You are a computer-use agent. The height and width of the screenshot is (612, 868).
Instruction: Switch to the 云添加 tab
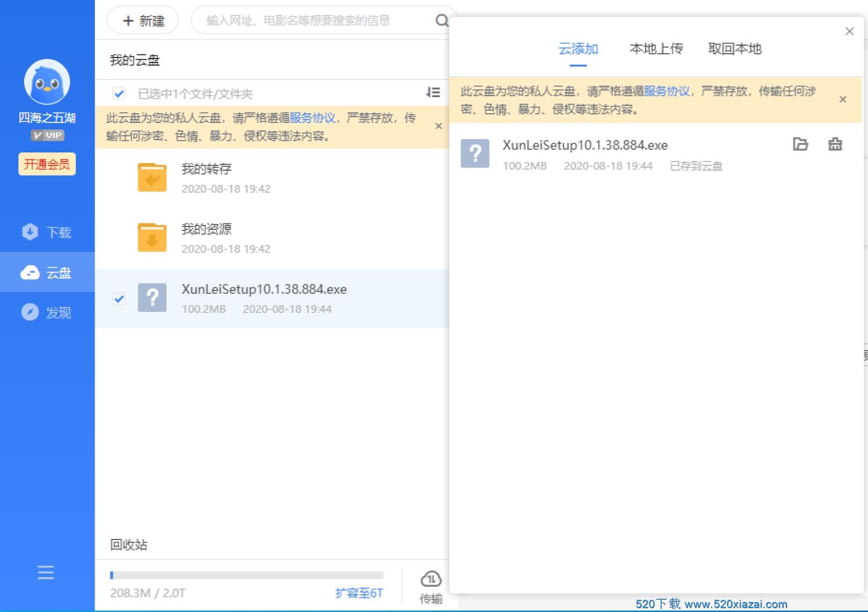coord(578,49)
